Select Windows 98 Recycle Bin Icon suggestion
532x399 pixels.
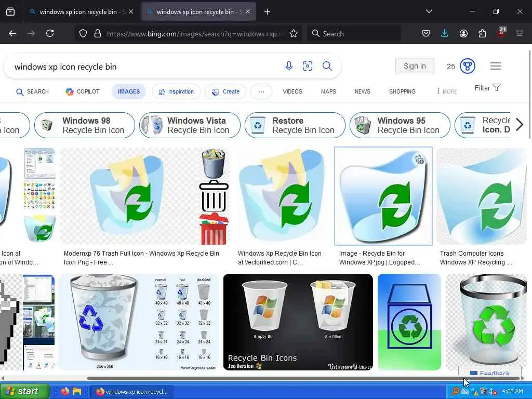coord(85,125)
